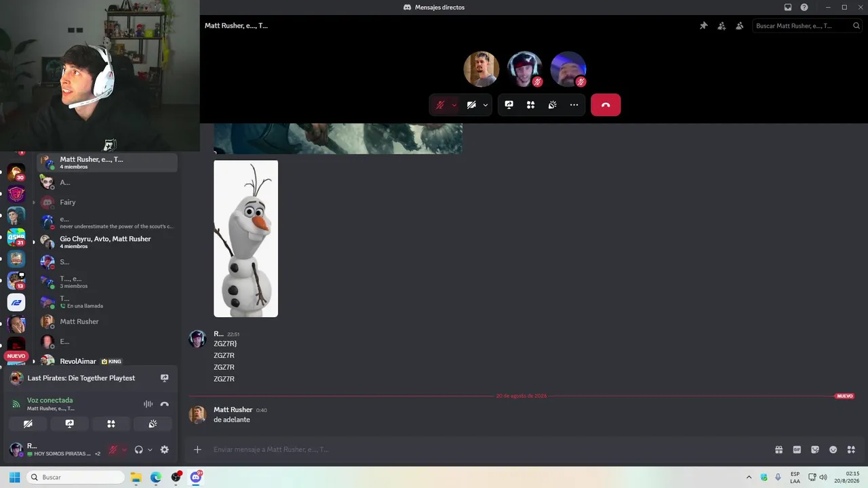The height and width of the screenshot is (488, 868).
Task: Open the NUEVO unread indicator in server bar
Action: pyautogui.click(x=16, y=356)
